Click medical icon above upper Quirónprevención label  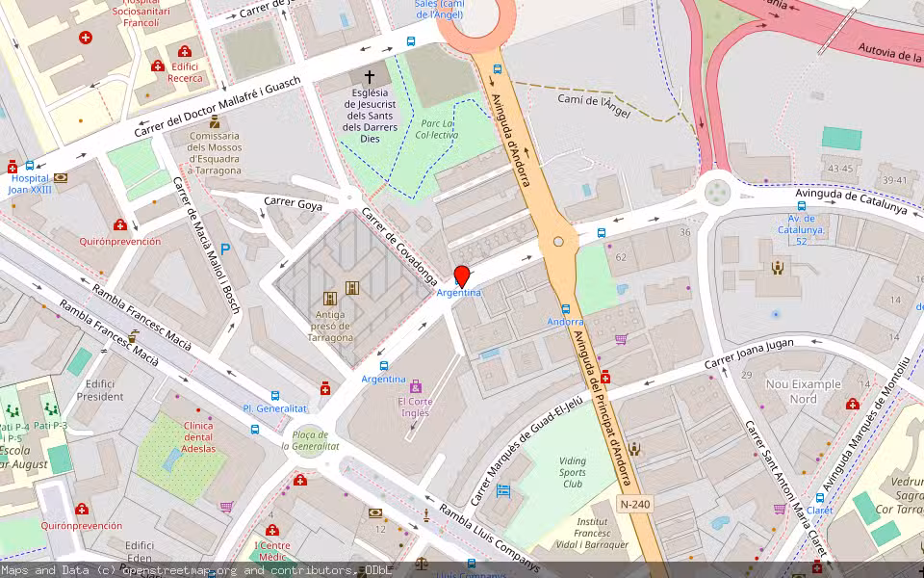pos(120,224)
